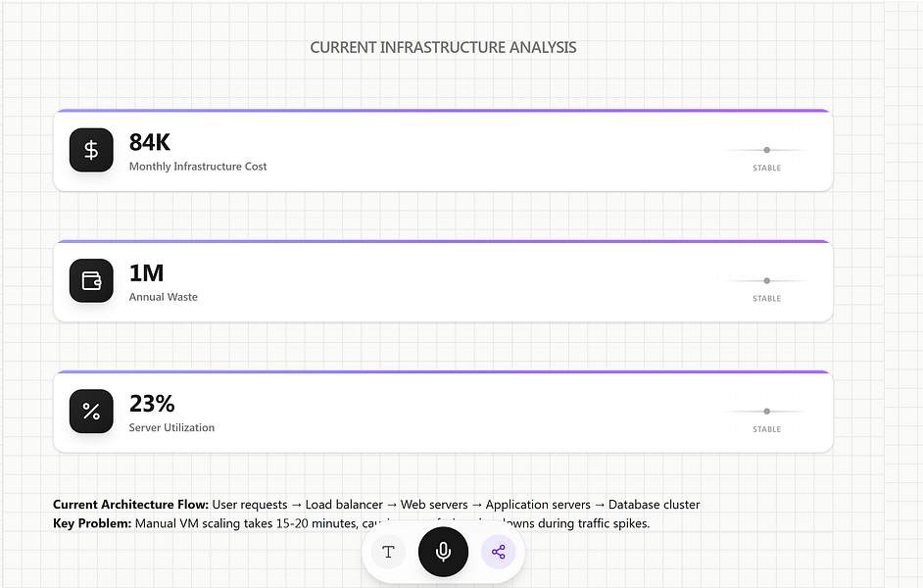
Task: Click the STABLE status on Annual Waste card
Action: [766, 299]
